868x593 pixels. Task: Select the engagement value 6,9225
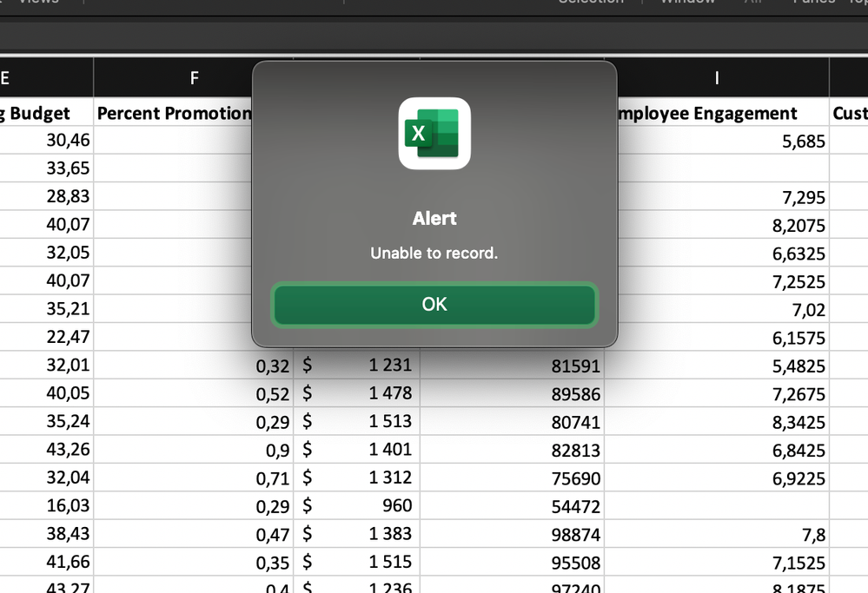pyautogui.click(x=717, y=478)
